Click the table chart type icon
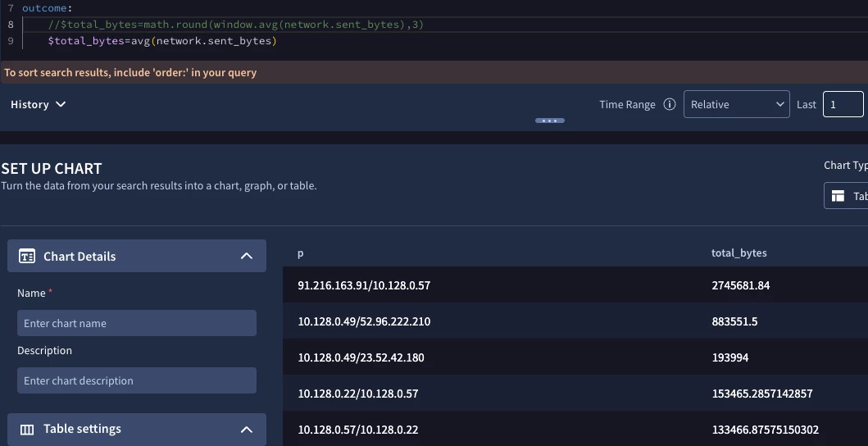 pyautogui.click(x=838, y=196)
